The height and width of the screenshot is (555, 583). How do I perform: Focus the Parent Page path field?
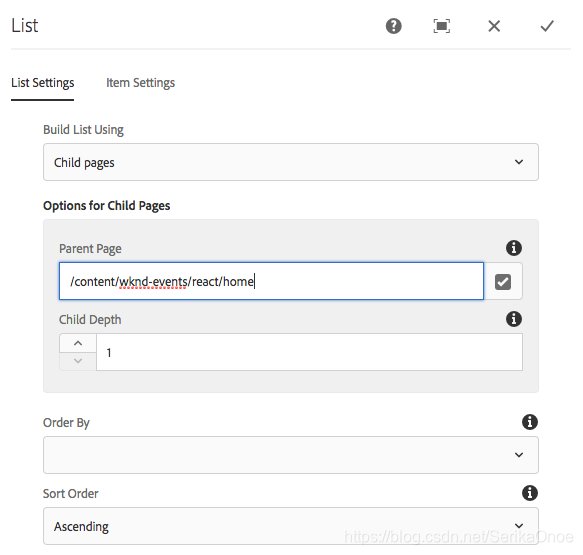click(x=271, y=281)
